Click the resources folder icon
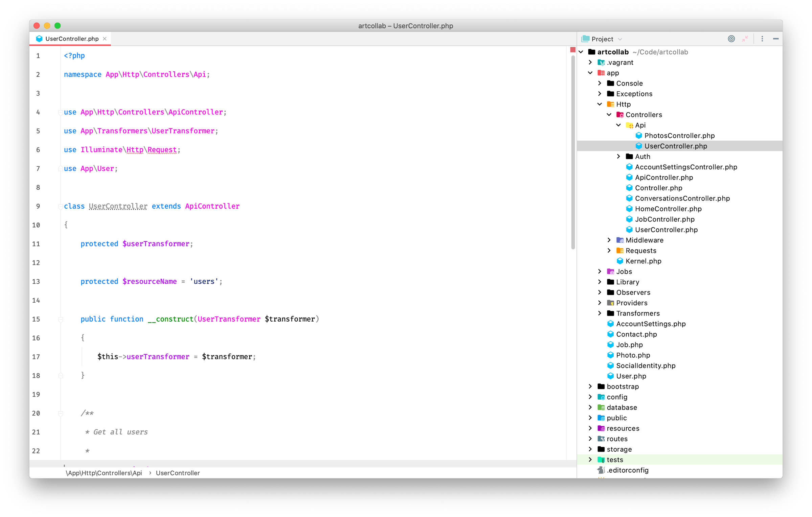 [x=601, y=428]
